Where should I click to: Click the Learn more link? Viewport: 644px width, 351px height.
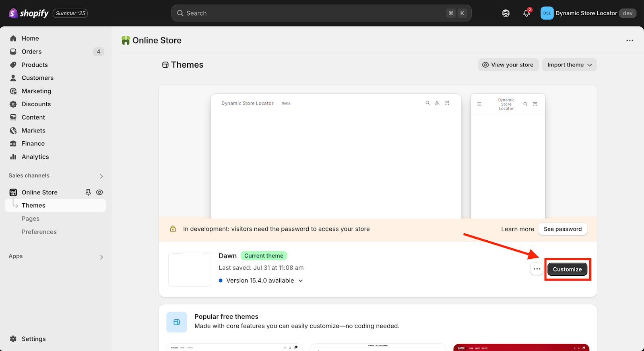[x=518, y=229]
